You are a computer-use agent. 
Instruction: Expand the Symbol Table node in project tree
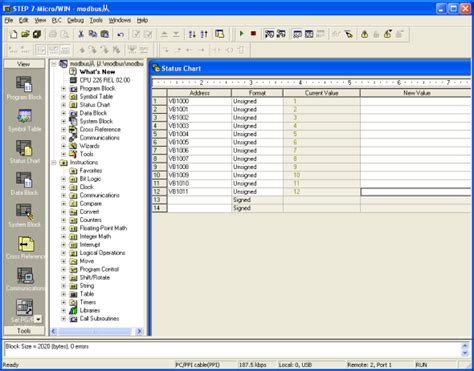63,97
